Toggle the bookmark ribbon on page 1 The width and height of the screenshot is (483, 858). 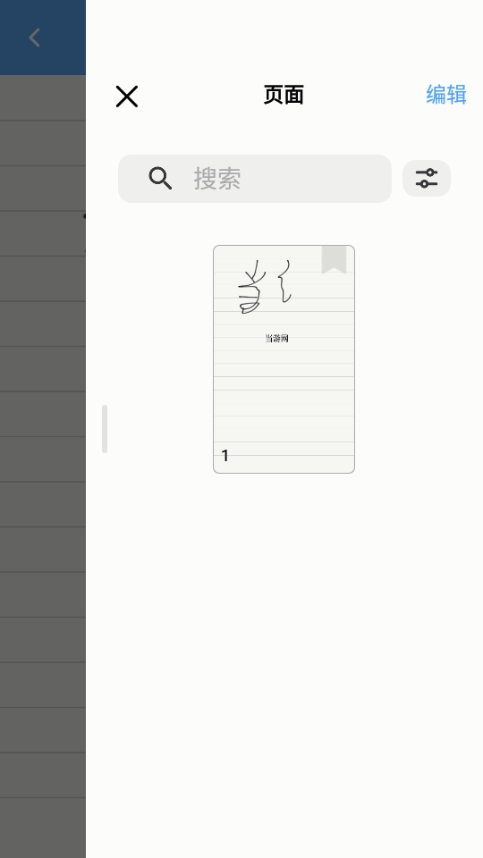pos(334,259)
